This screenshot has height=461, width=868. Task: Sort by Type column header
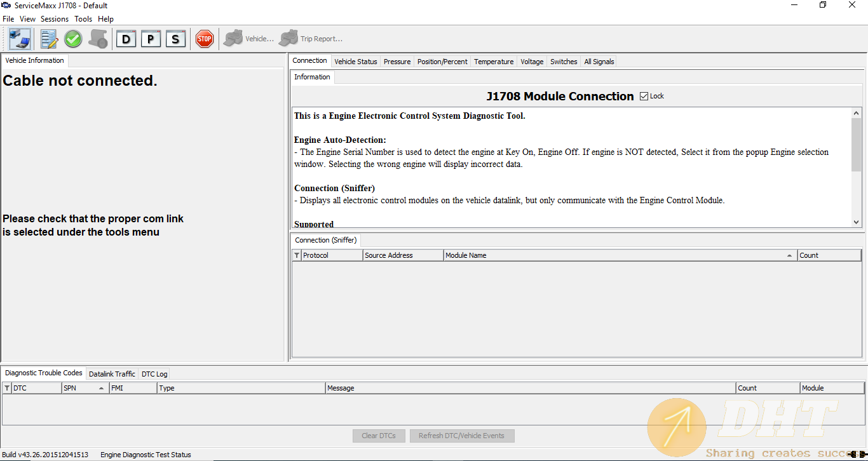[x=241, y=388]
